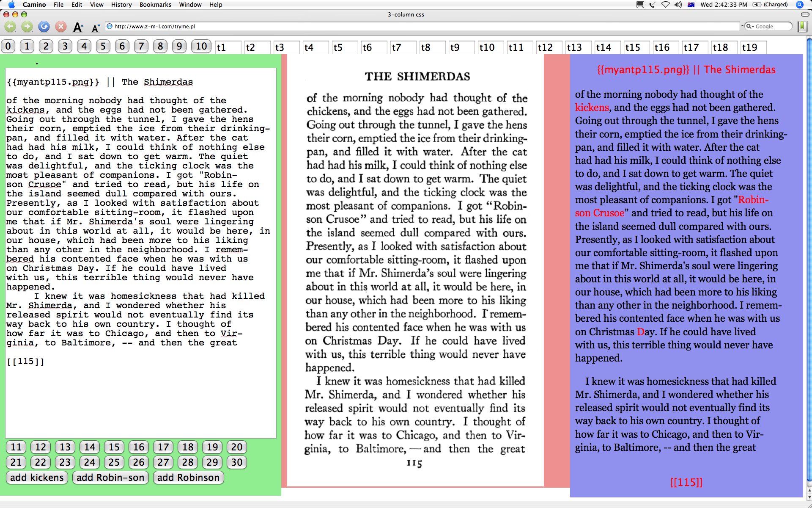Click the 'add Robin-son' button
The height and width of the screenshot is (508, 812).
click(110, 478)
